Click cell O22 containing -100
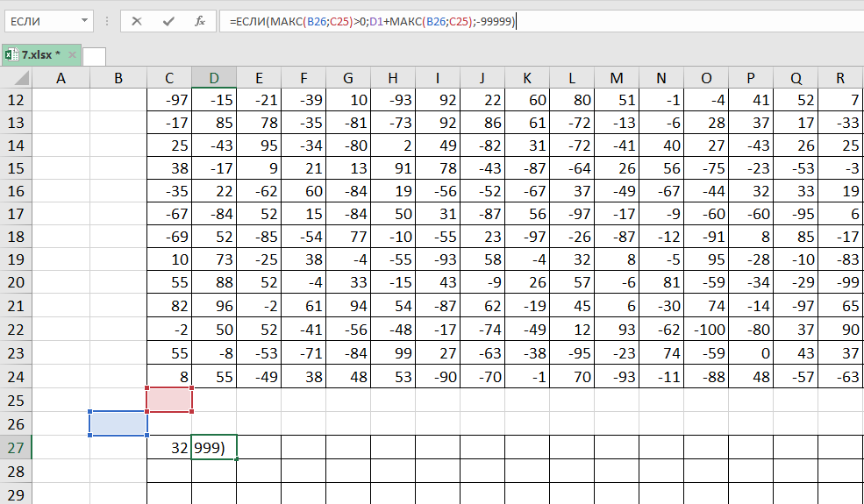The height and width of the screenshot is (504, 864). pyautogui.click(x=706, y=327)
